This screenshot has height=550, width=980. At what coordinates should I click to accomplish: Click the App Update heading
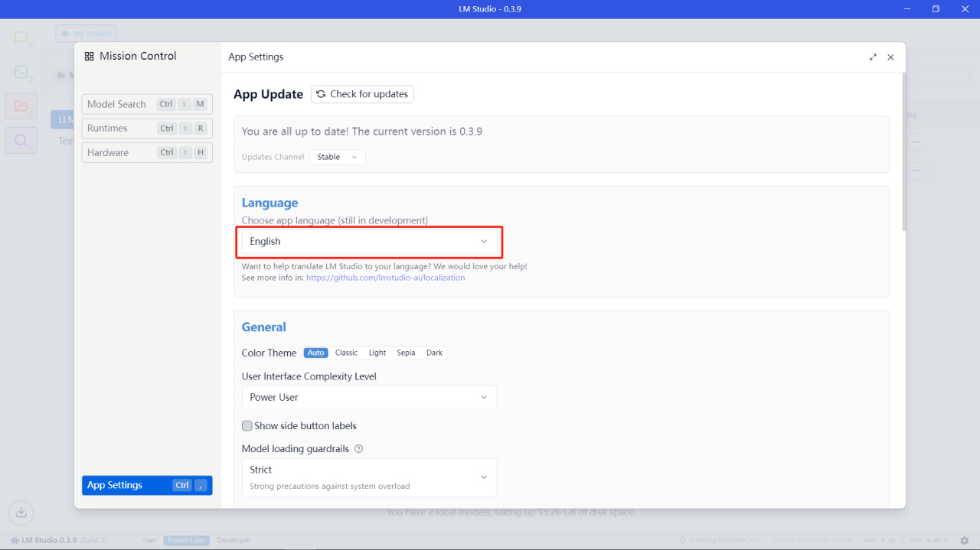coord(268,94)
